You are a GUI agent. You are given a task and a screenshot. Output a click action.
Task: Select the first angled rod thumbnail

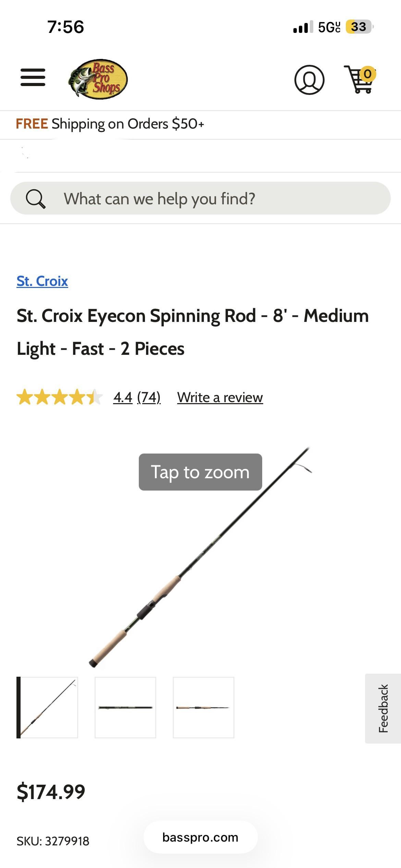pyautogui.click(x=48, y=708)
